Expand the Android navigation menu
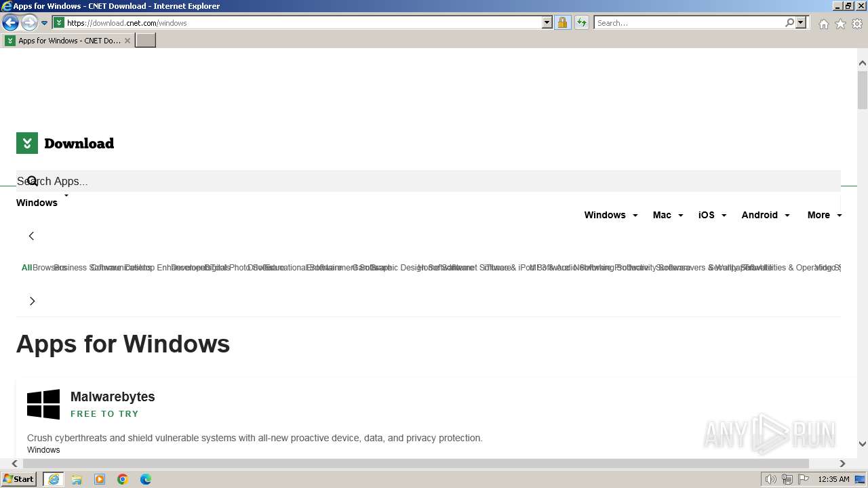The width and height of the screenshot is (868, 488). point(766,215)
